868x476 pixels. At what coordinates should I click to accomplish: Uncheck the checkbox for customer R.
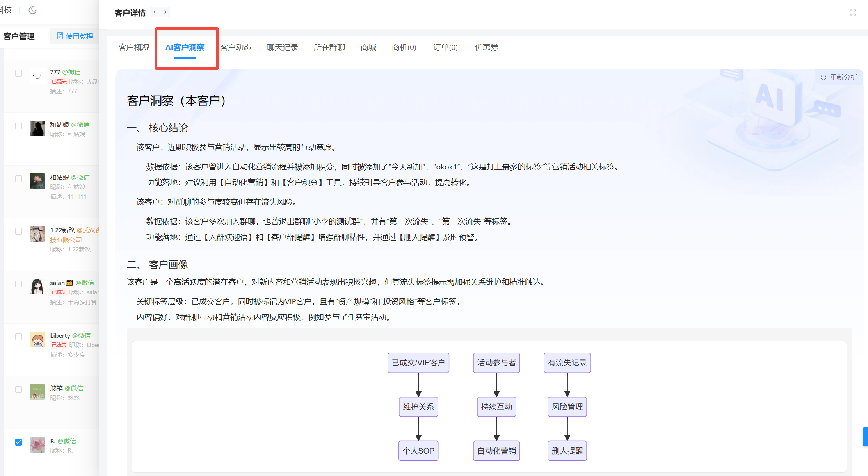pyautogui.click(x=18, y=442)
